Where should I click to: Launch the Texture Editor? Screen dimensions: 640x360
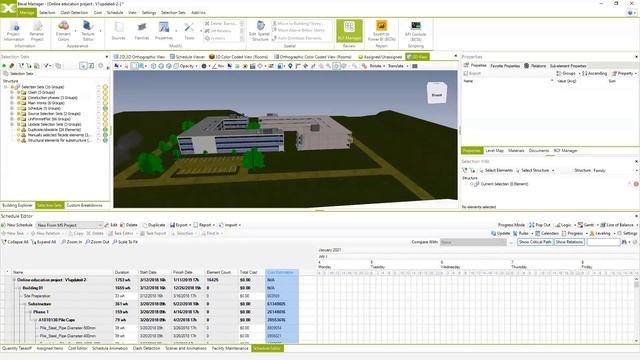(88, 31)
